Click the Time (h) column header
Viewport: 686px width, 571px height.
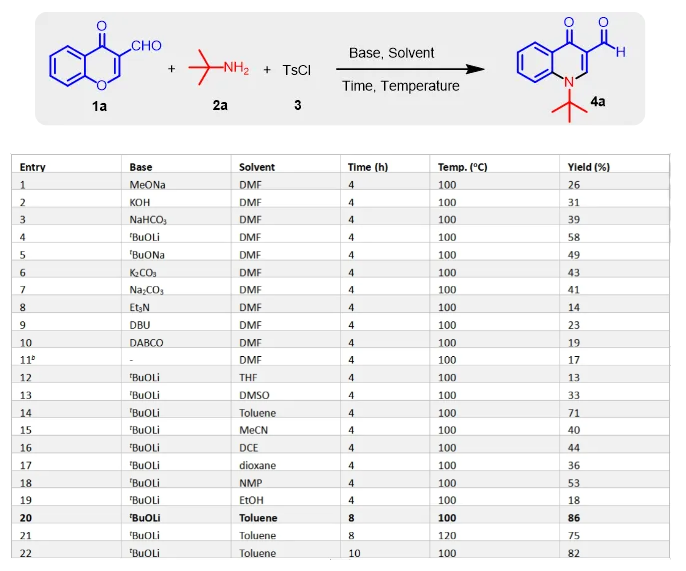(367, 167)
